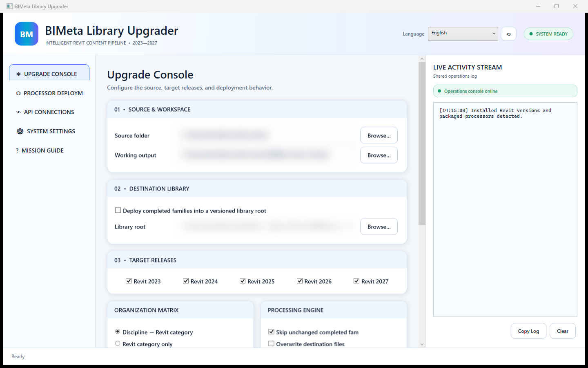Viewport: 588px width, 368px height.
Task: Click the 'Shared operations log' subtitle
Action: pyautogui.click(x=455, y=76)
